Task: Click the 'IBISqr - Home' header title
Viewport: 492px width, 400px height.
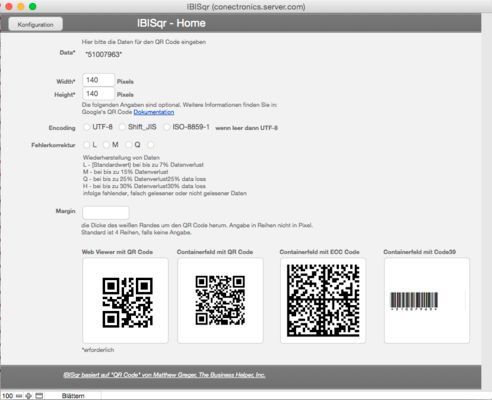Action: pos(171,23)
